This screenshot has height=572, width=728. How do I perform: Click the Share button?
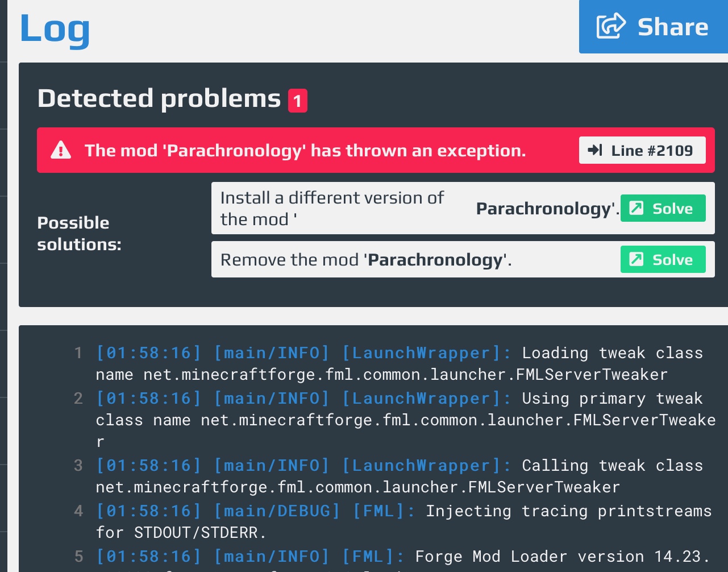coord(654,27)
